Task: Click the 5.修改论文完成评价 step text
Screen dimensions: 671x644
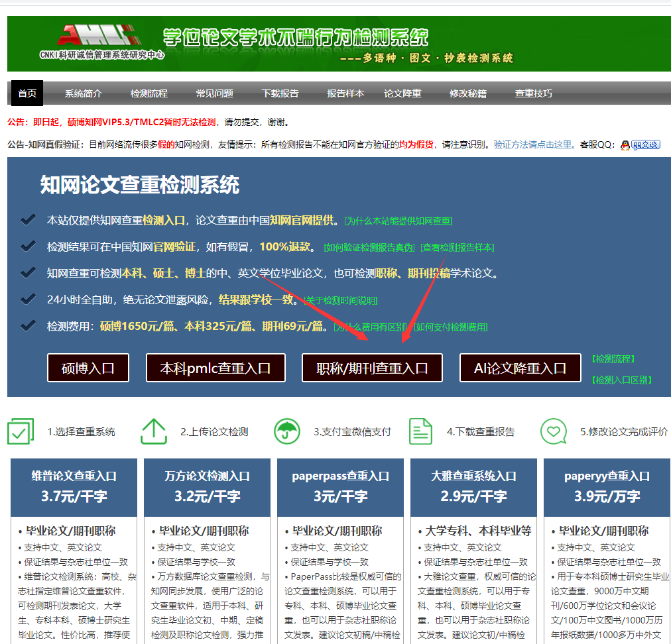Action: [x=624, y=432]
